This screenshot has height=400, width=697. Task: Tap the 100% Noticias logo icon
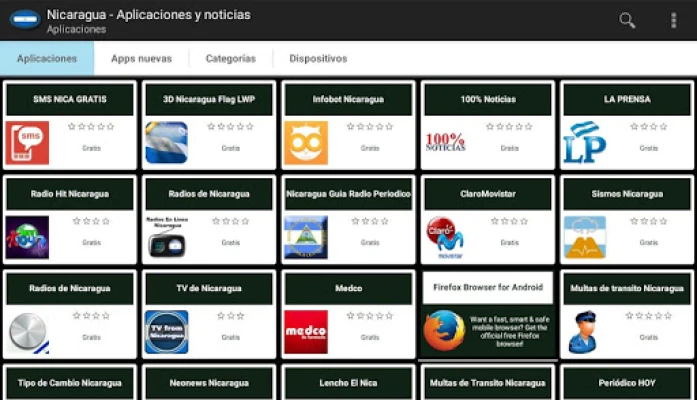445,143
